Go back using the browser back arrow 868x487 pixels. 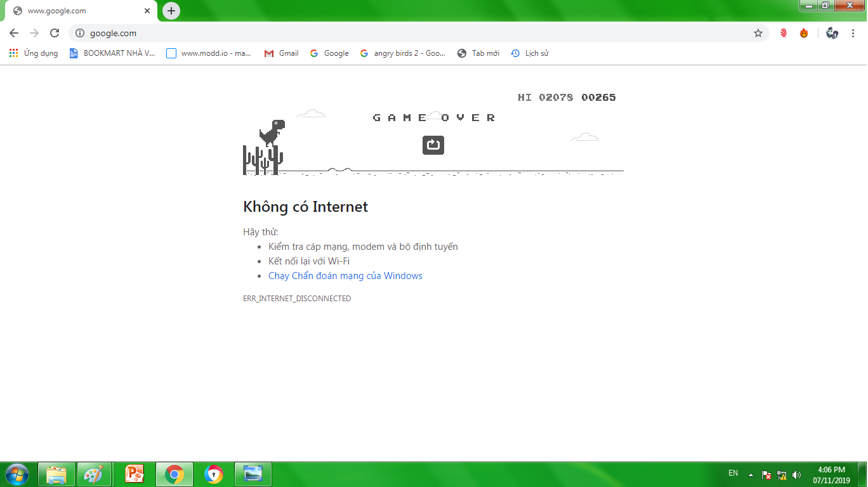[x=14, y=33]
